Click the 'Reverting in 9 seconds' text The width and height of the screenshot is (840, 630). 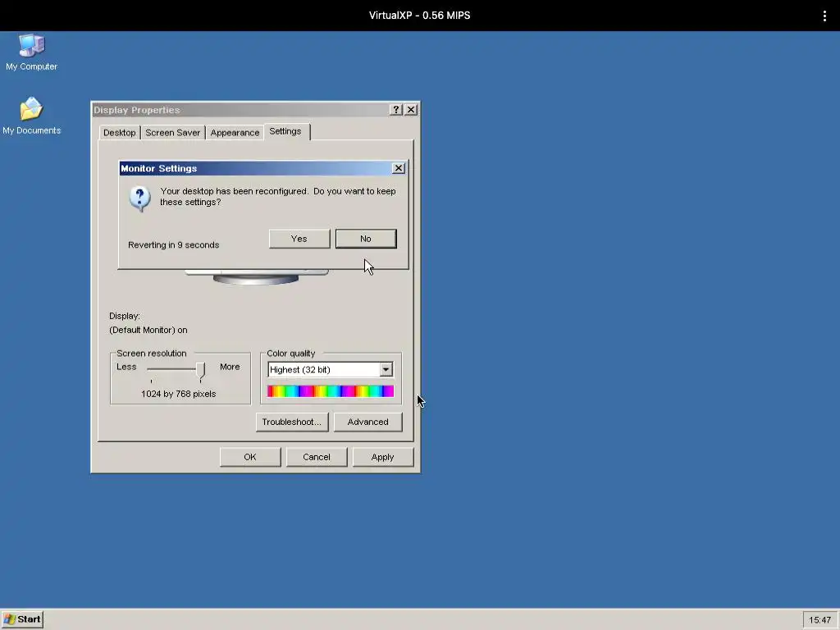point(174,244)
